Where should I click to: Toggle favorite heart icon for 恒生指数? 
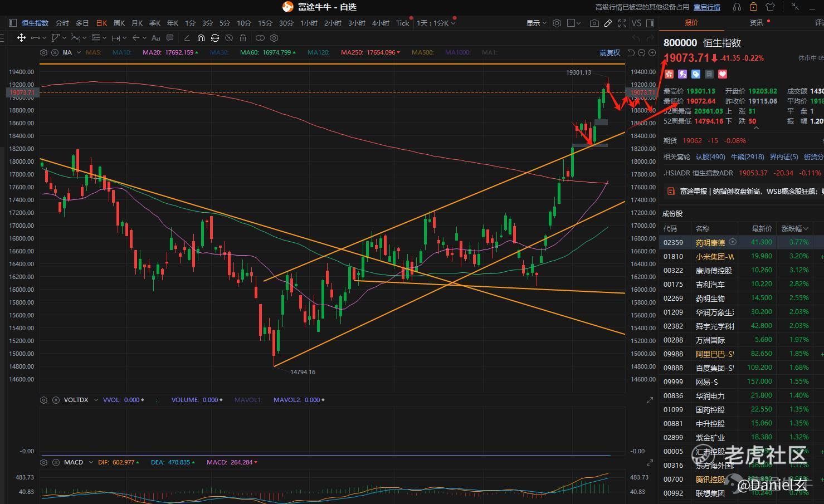[723, 74]
